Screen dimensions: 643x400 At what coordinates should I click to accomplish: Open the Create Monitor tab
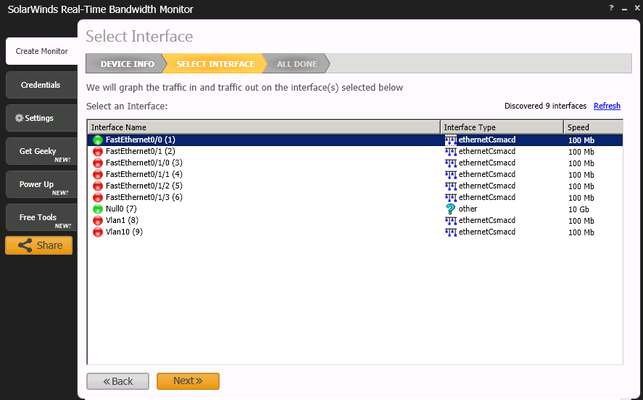point(42,51)
